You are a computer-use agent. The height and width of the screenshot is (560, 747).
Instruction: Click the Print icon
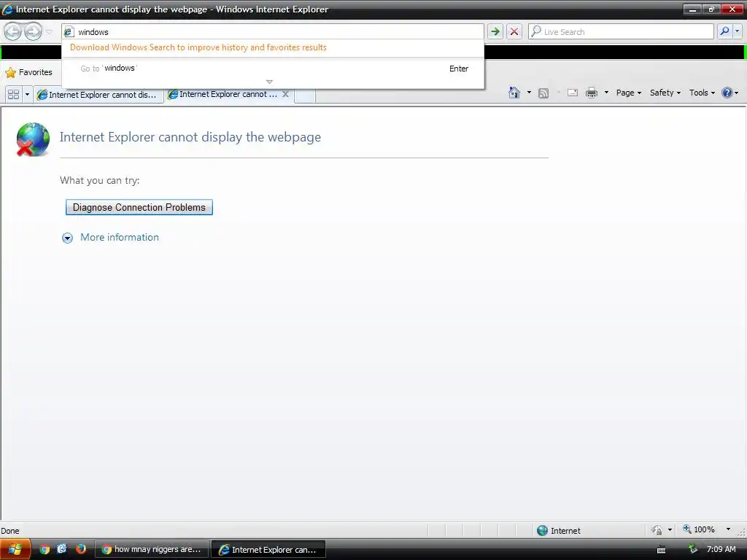pos(591,93)
